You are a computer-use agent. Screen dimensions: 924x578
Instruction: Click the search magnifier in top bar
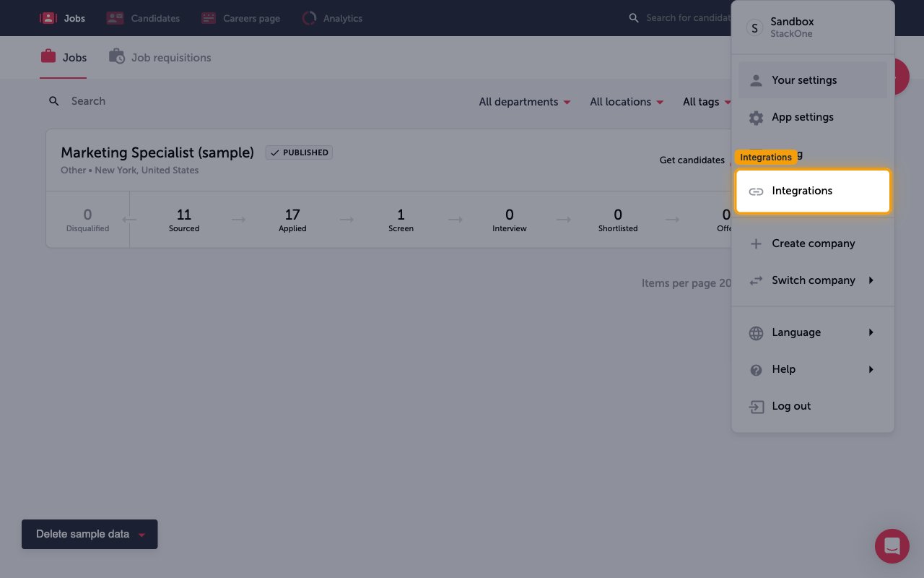tap(634, 18)
